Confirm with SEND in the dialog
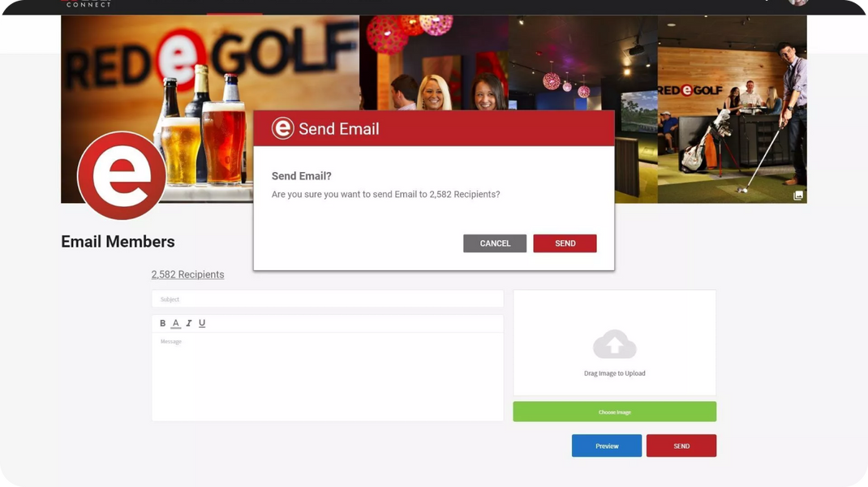The height and width of the screenshot is (487, 868). tap(565, 243)
